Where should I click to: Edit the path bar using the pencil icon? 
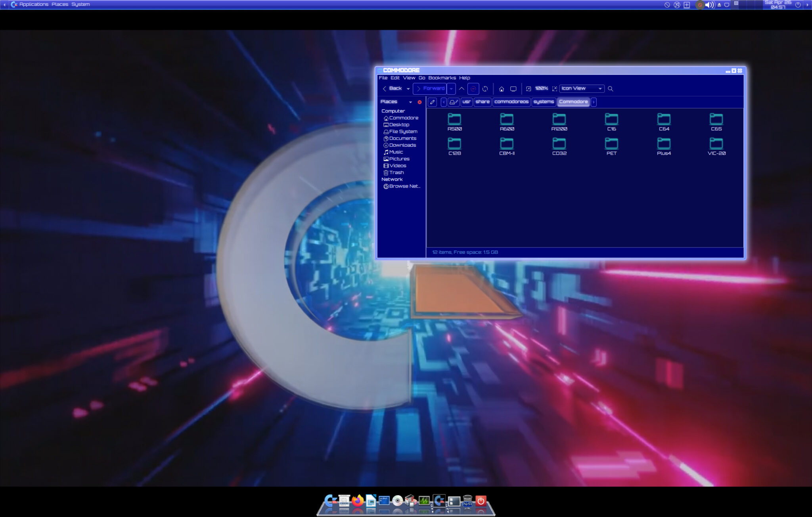[433, 102]
